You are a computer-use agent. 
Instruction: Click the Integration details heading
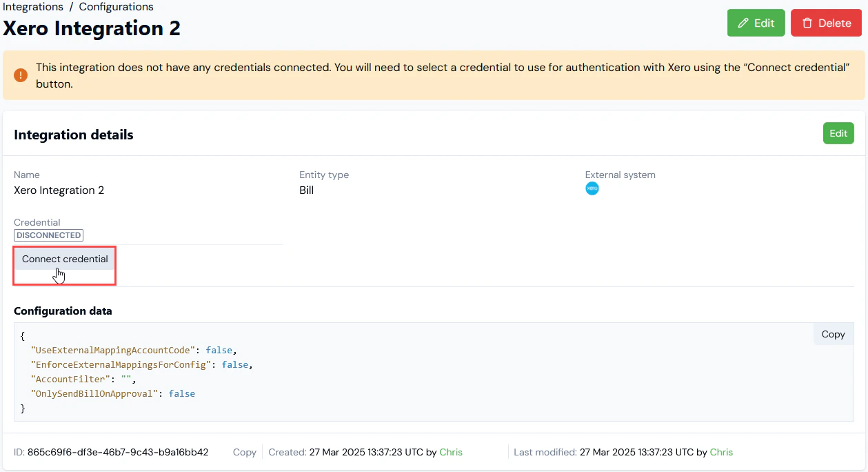pos(74,135)
